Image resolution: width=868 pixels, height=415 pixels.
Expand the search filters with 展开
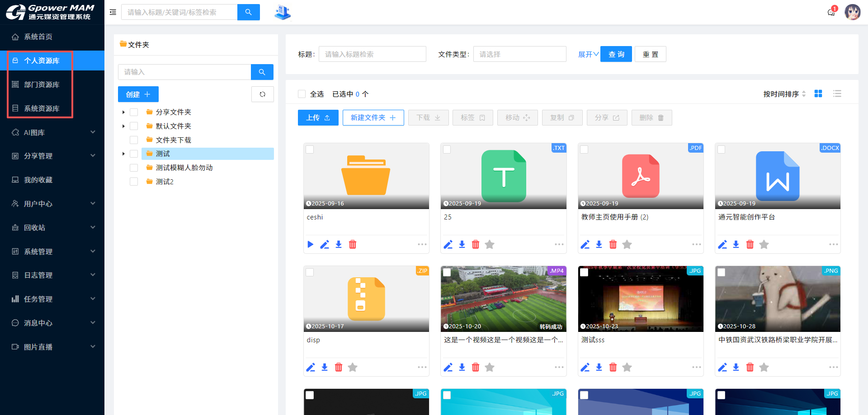(587, 54)
